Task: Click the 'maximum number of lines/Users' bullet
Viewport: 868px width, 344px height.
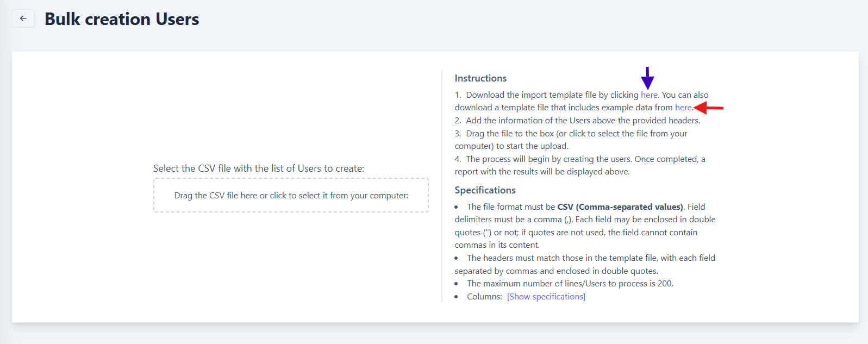Action: (570, 284)
